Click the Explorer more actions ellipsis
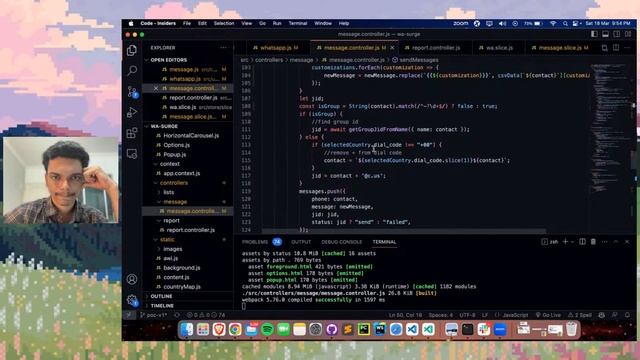This screenshot has width=640, height=360. pyautogui.click(x=223, y=48)
